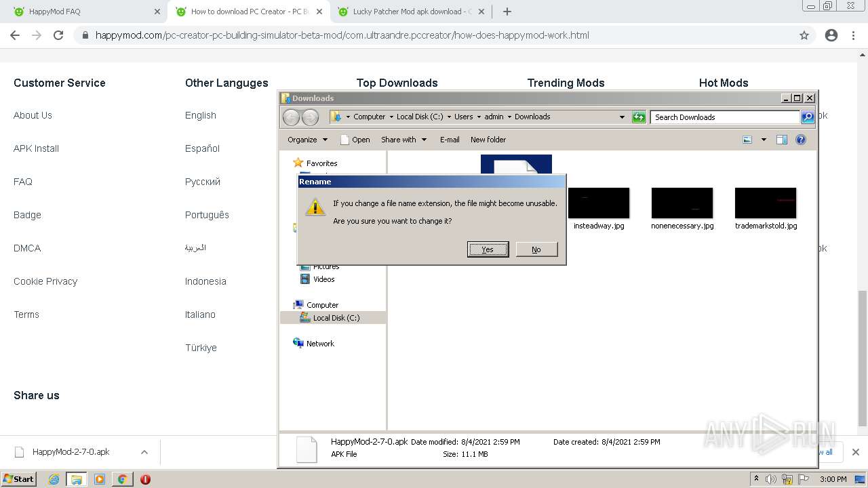The height and width of the screenshot is (488, 868).
Task: Reload the HappyMod page
Action: tap(58, 35)
